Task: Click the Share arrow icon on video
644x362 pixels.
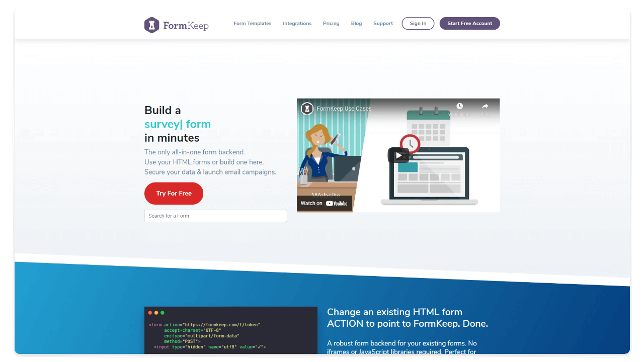Action: coord(485,106)
